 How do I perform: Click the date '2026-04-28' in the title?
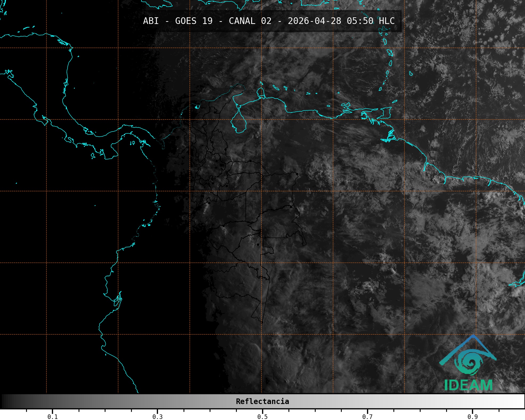click(314, 21)
